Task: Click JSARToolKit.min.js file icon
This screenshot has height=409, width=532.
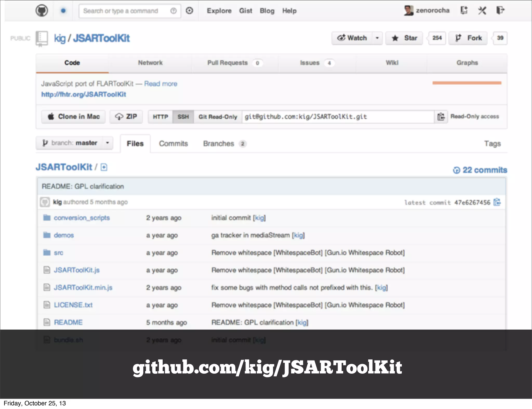Action: pyautogui.click(x=47, y=287)
